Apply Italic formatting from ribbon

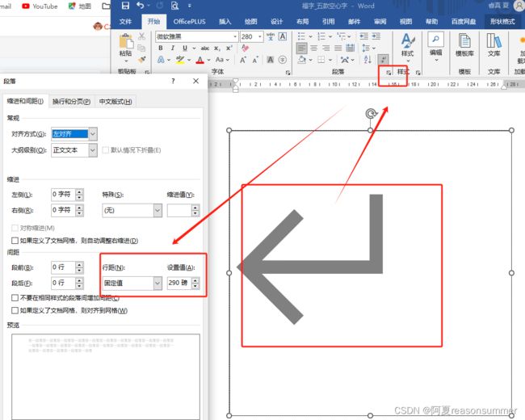pyautogui.click(x=172, y=48)
